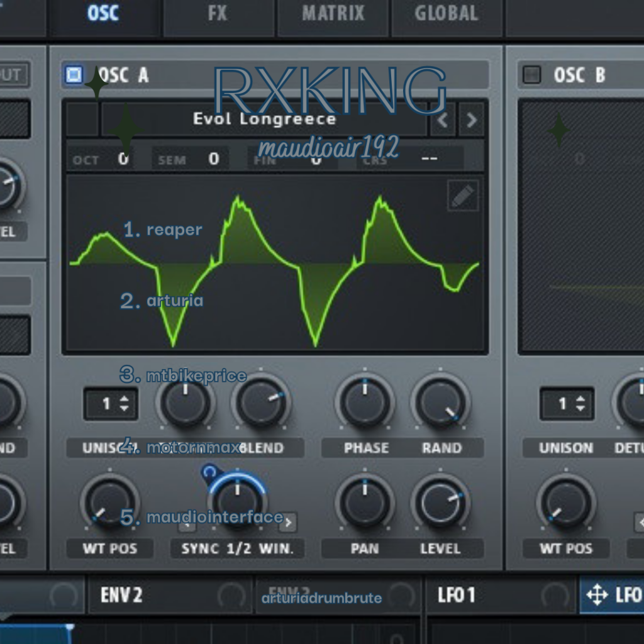Viewport: 644px width, 644px height.
Task: Click the modulation ring on the ENV 2 tab
Action: [x=231, y=595]
